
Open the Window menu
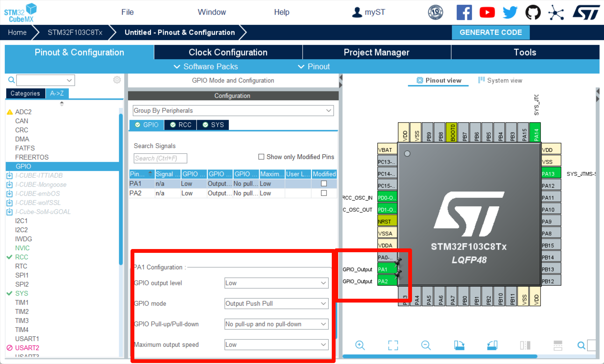pos(212,12)
